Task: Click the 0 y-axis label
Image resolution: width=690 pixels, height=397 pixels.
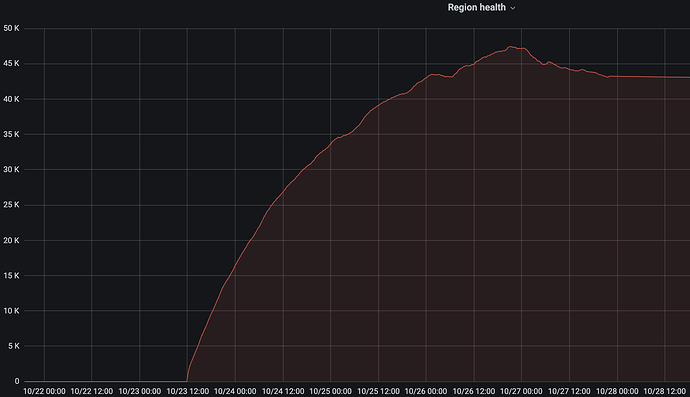Action: (17, 381)
